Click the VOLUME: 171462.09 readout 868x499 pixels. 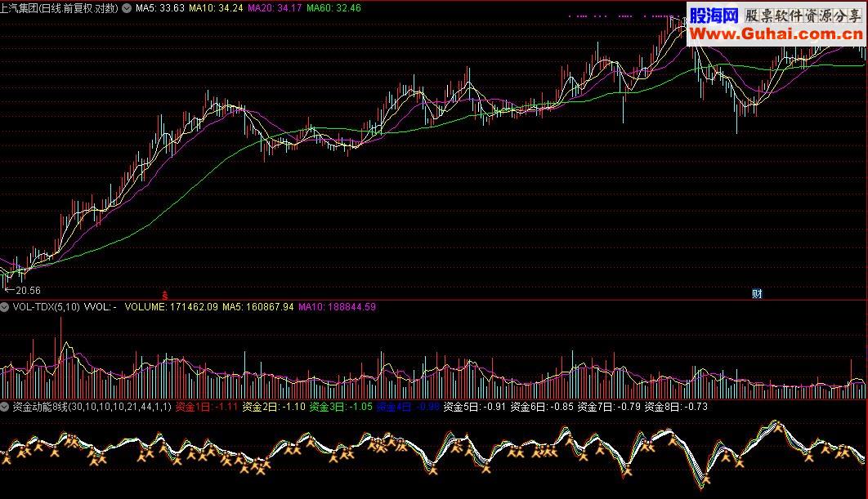172,307
